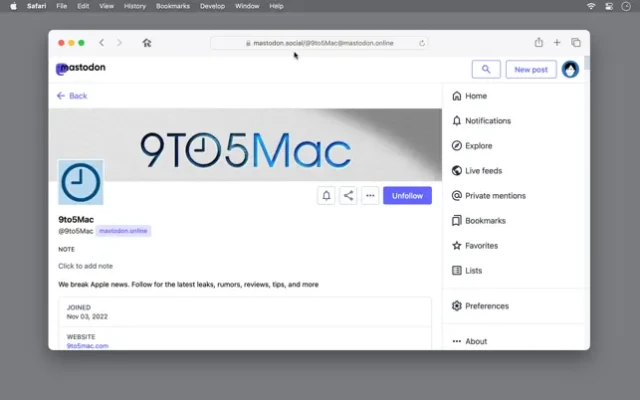Open Favorites in the sidebar
This screenshot has height=400, width=640.
[481, 246]
